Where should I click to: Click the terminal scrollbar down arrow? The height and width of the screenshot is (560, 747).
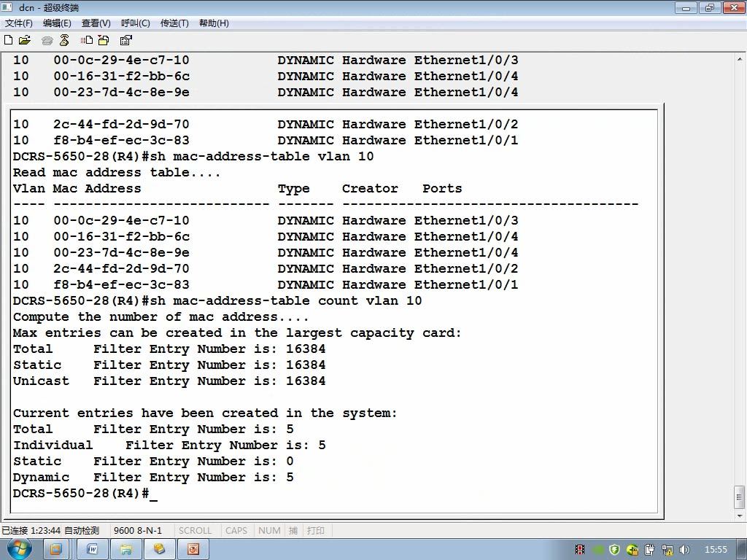[740, 516]
